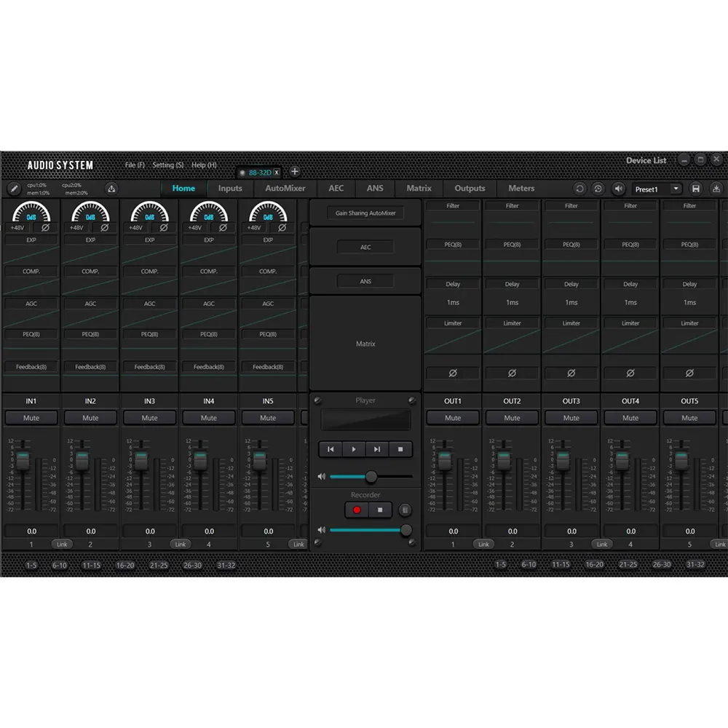
Task: Switch to the Meters tab
Action: point(521,188)
